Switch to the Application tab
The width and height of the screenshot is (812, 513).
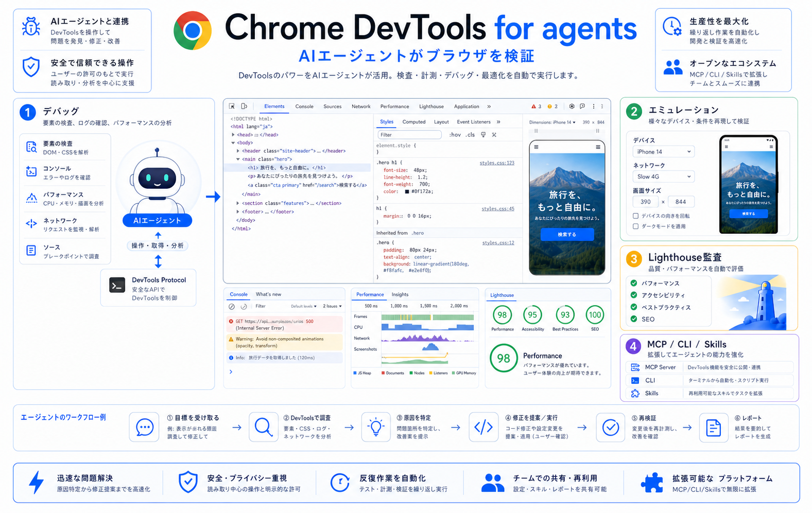pos(467,107)
